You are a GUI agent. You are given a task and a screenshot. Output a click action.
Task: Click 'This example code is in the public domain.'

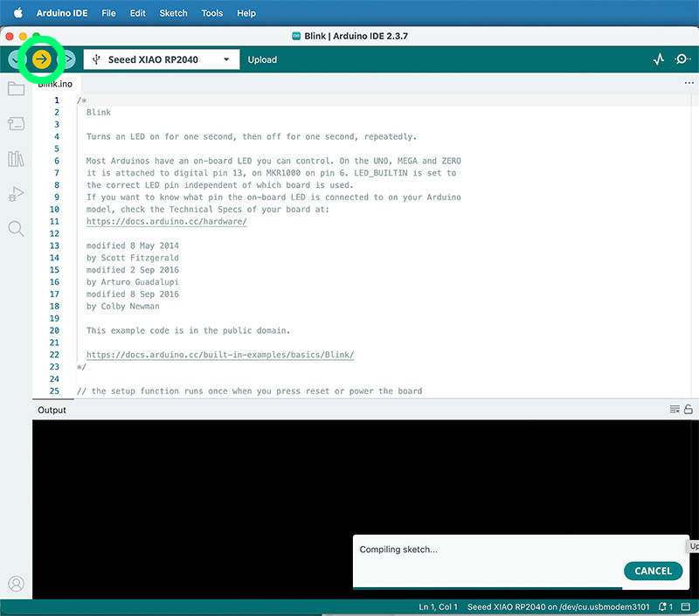pos(188,330)
